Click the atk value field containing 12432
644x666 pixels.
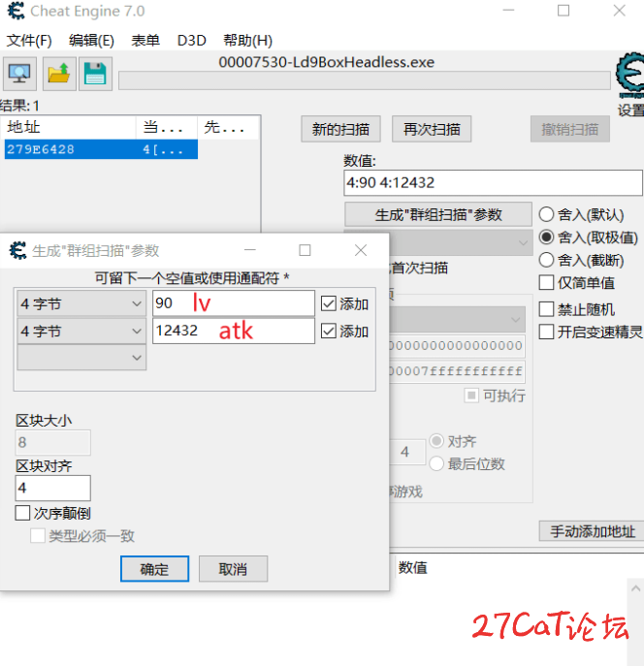tap(234, 331)
